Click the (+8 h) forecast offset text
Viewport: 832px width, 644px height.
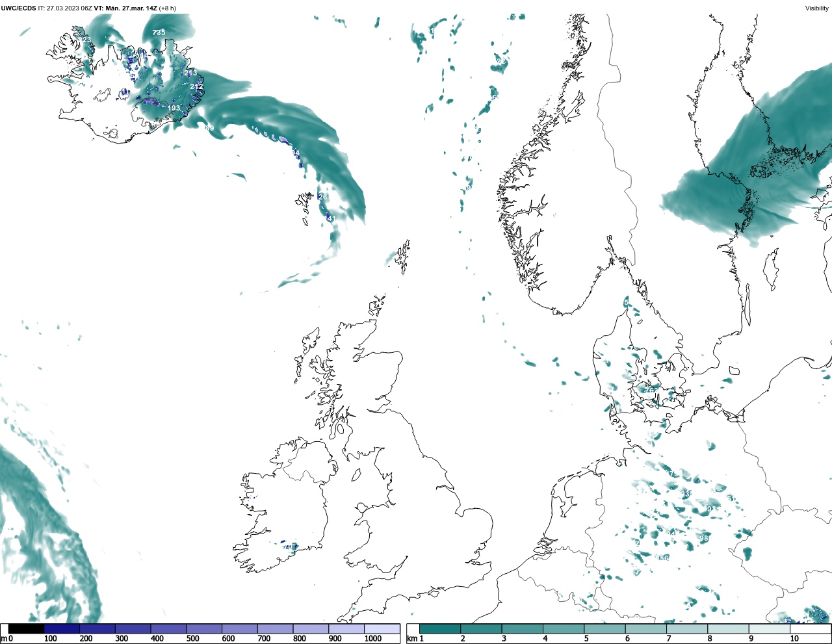(168, 8)
